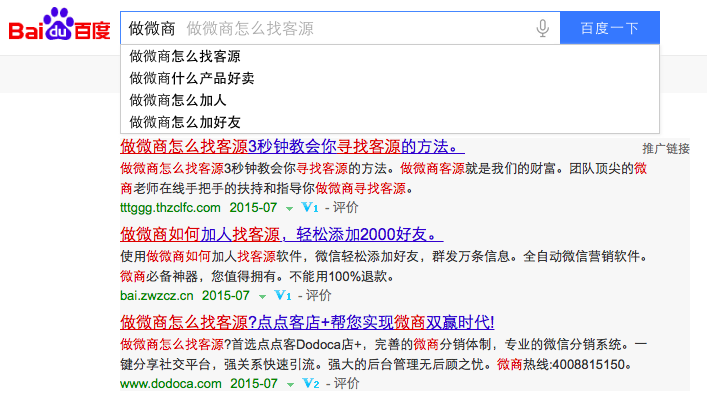
Task: Select suggestion 做微商什么产品好卖
Action: [192, 78]
